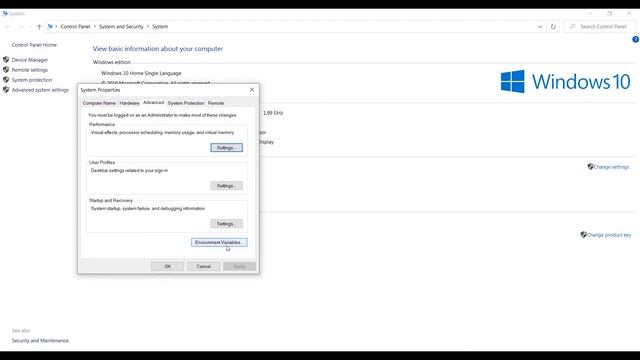Viewport: 640px width, 360px height.
Task: Open Performance Settings button
Action: 227,148
